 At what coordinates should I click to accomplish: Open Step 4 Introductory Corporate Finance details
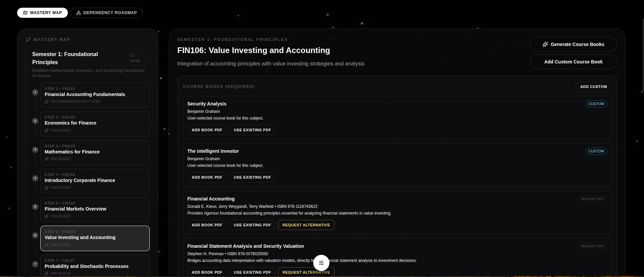point(95,181)
